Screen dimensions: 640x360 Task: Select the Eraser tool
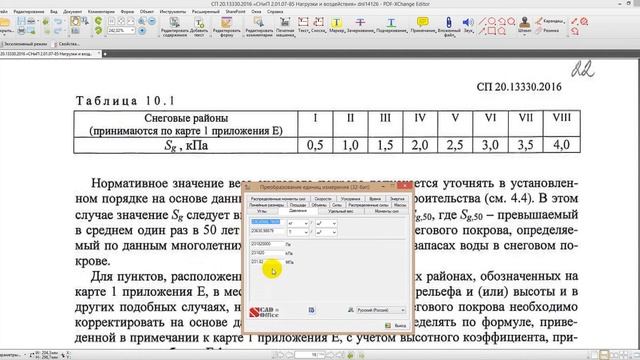tap(547, 31)
